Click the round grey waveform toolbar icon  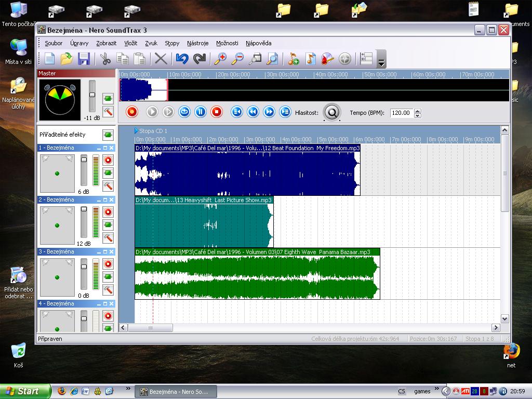[345, 59]
